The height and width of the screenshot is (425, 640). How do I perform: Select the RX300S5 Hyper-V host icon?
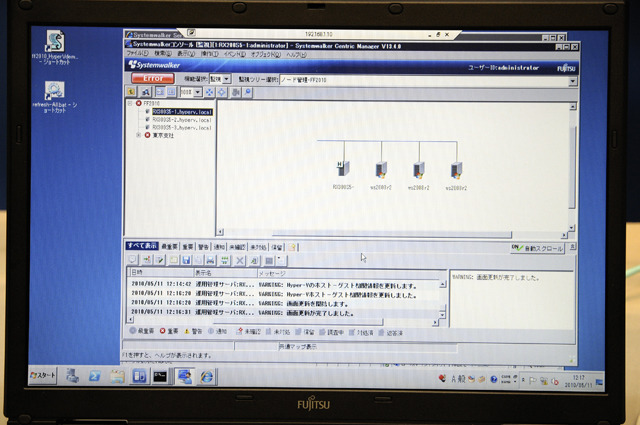[343, 168]
